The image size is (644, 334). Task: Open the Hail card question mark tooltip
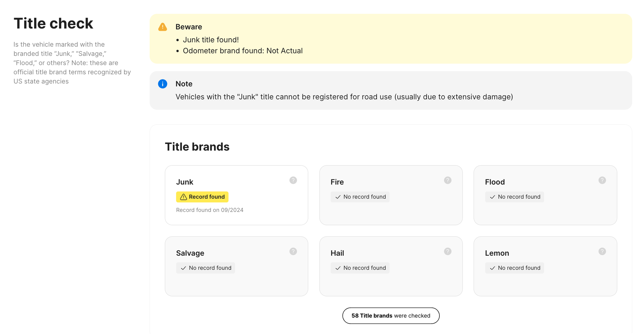(x=447, y=251)
